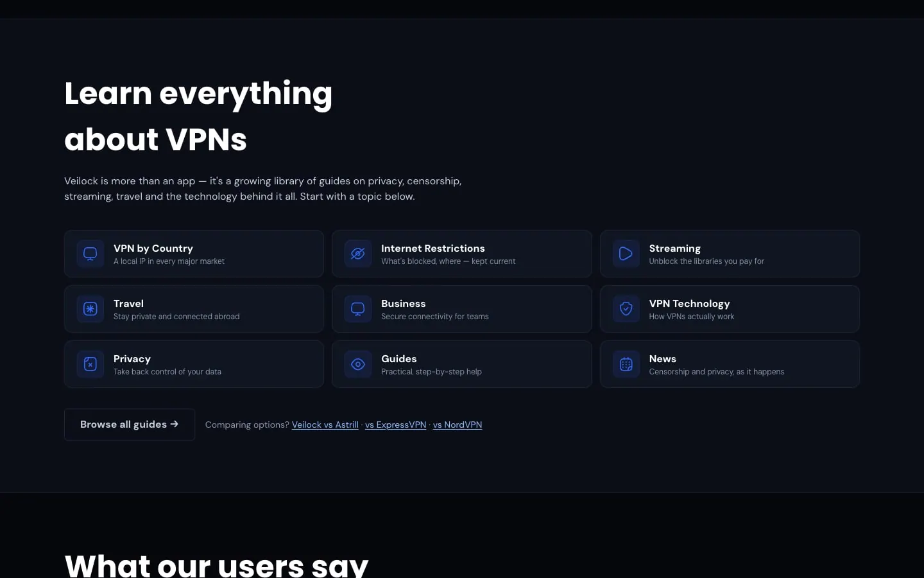924x578 pixels.
Task: Click the News card description text
Action: pyautogui.click(x=716, y=372)
